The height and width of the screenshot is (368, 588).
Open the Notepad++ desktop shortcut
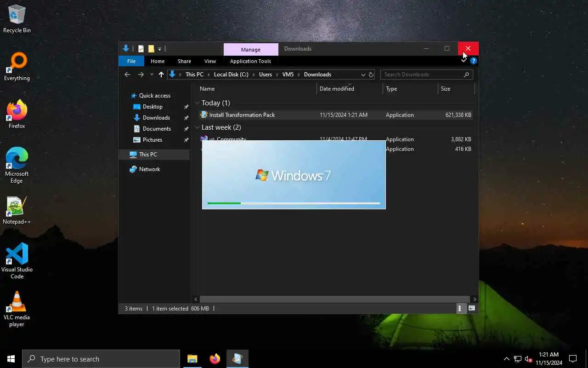(x=17, y=211)
